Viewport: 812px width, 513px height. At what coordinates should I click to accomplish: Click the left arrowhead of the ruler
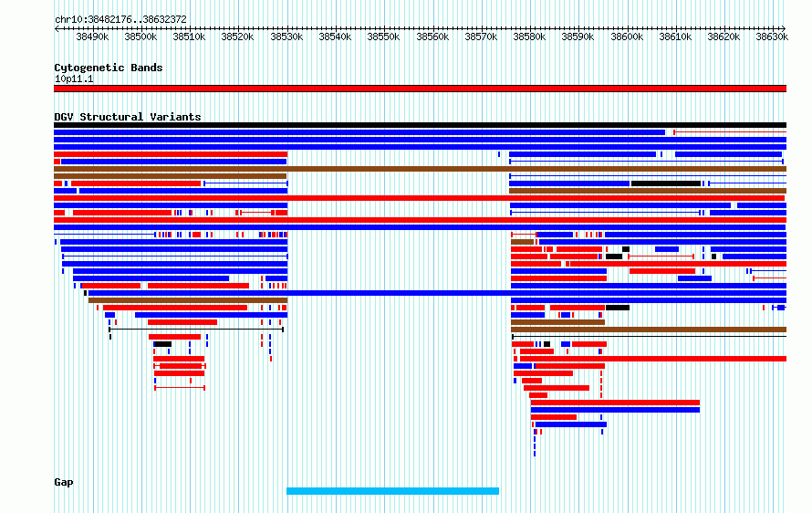coord(56,29)
